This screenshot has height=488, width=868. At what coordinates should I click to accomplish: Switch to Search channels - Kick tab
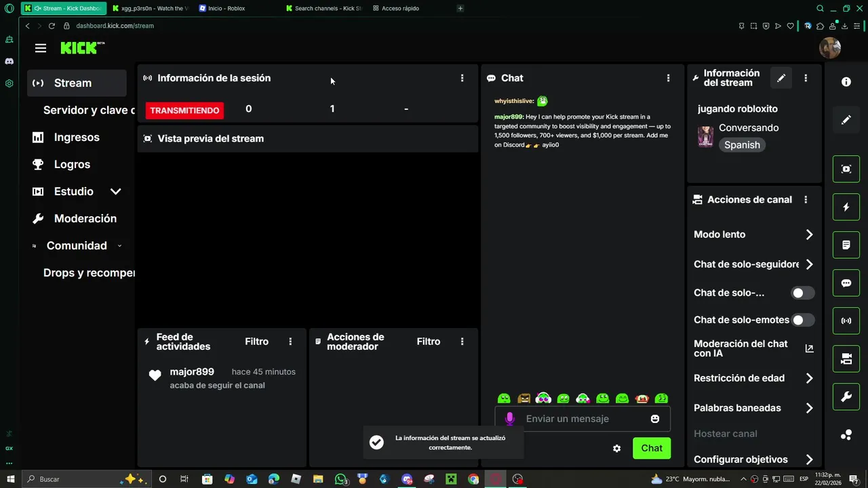(x=323, y=8)
